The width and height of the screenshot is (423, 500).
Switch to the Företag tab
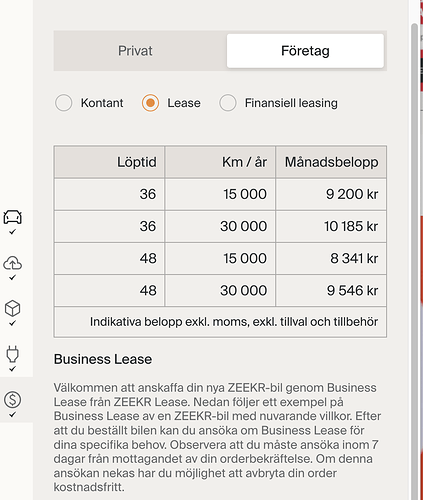coord(305,51)
